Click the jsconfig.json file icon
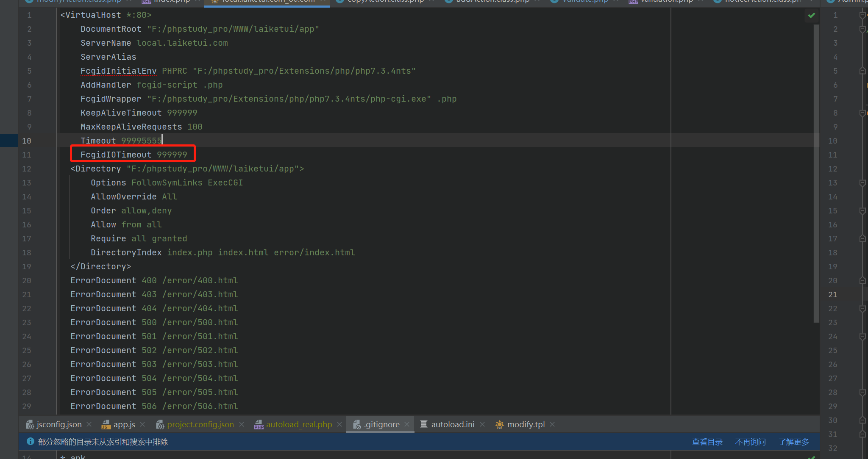 30,424
